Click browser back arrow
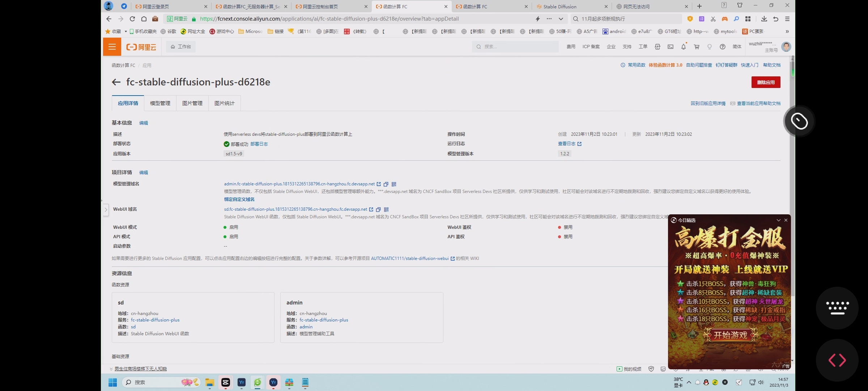The width and height of the screenshot is (868, 391). point(109,19)
